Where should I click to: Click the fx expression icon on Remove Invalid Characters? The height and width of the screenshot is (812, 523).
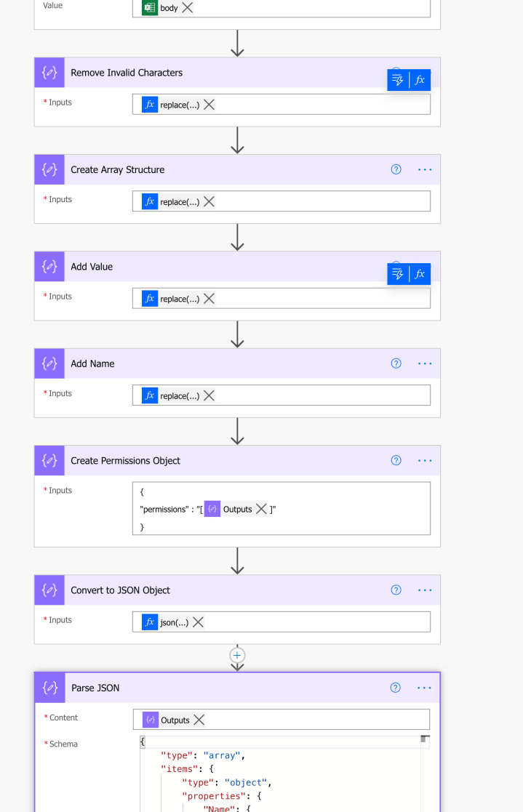point(420,80)
